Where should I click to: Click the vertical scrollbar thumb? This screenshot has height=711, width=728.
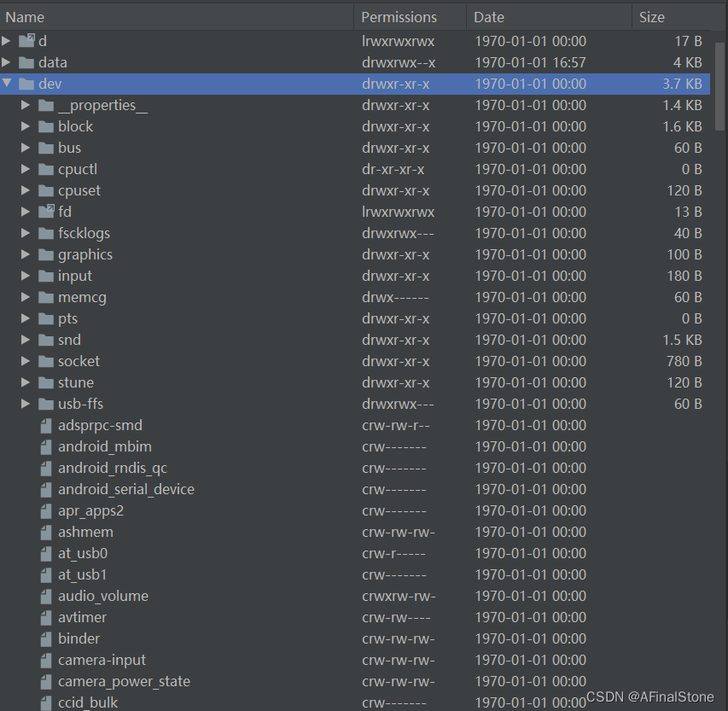tap(719, 86)
